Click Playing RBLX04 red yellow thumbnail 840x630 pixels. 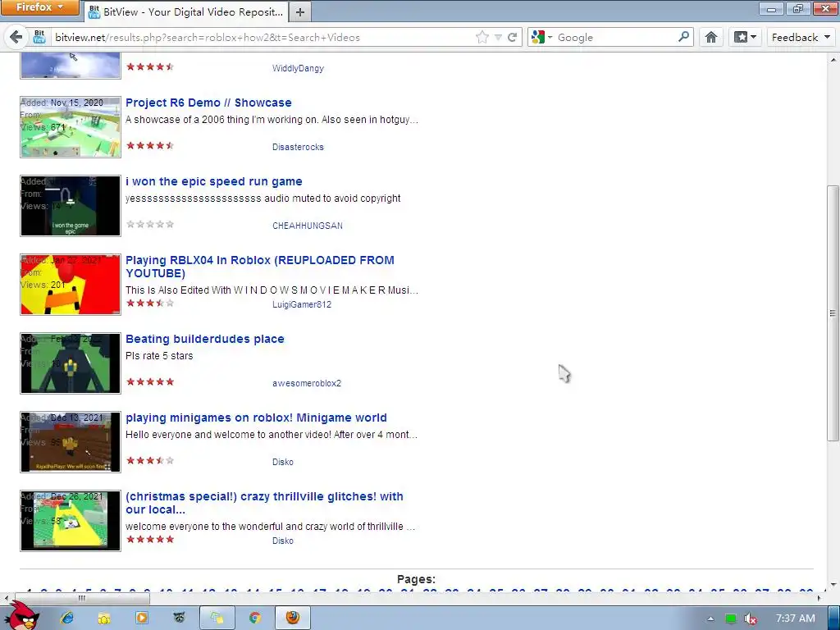click(71, 285)
